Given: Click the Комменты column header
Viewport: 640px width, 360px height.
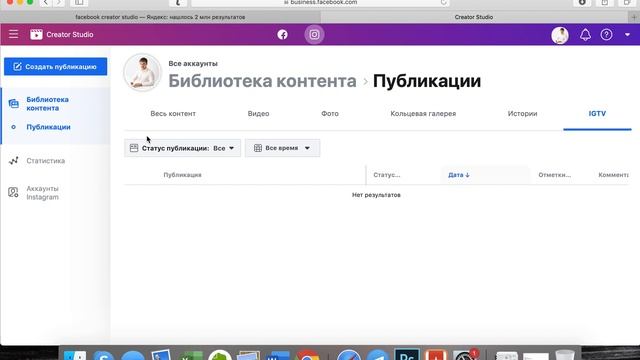Looking at the screenshot, I should 613,175.
